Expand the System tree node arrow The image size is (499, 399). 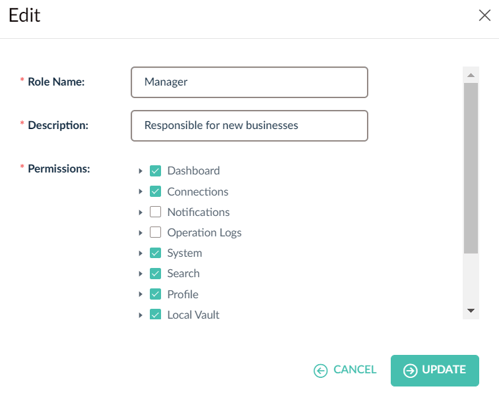140,253
